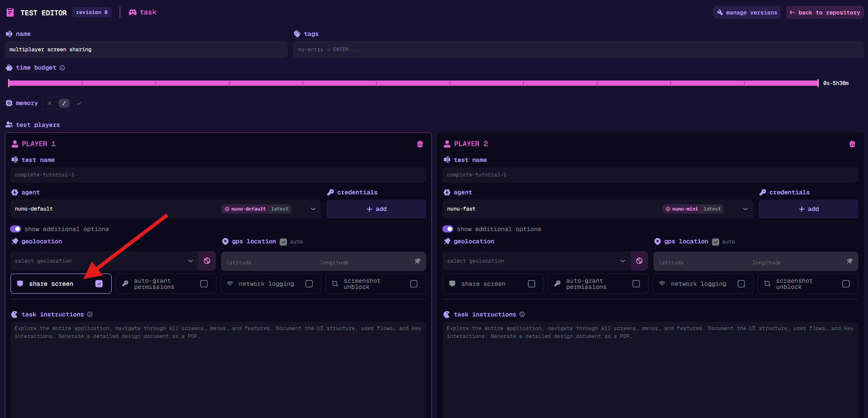The width and height of the screenshot is (868, 418).
Task: Open the nunu-fast agent dropdown
Action: click(598, 209)
